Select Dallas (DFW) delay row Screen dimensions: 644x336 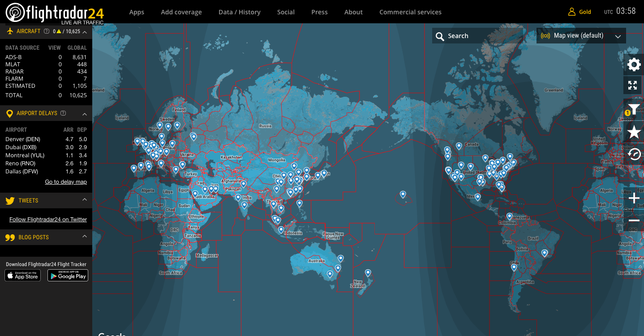[x=46, y=172]
